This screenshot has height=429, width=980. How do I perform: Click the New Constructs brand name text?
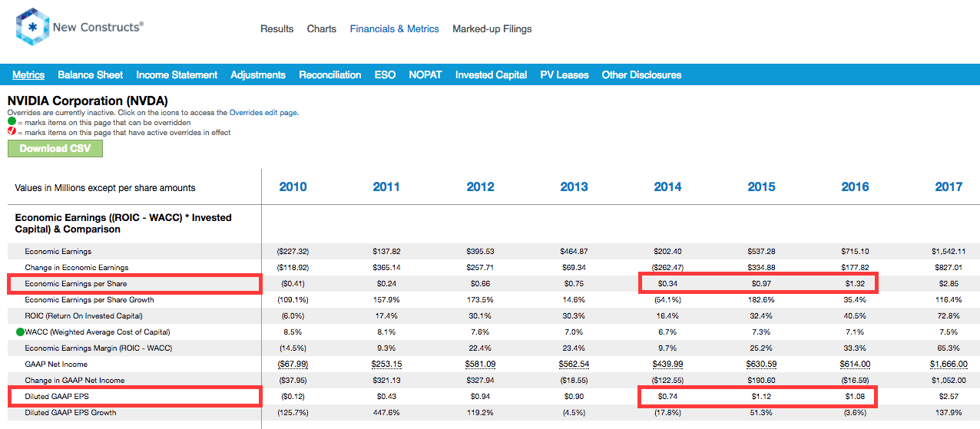(98, 27)
